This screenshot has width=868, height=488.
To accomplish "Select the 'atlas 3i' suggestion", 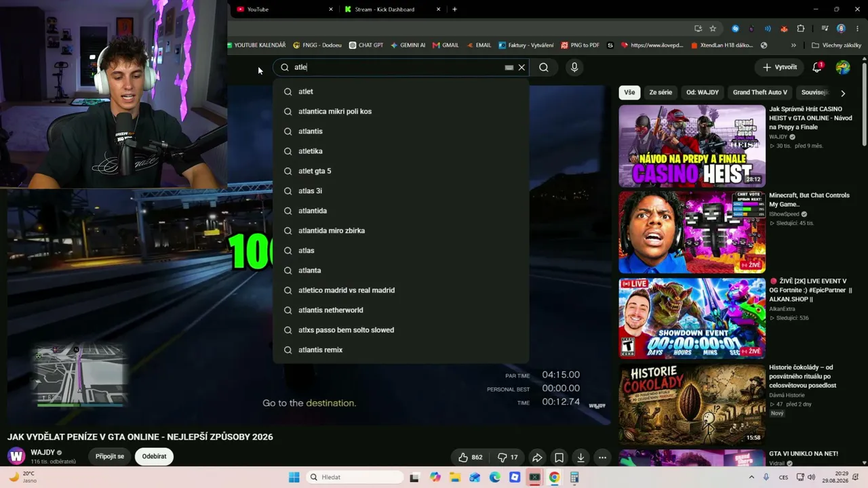I will [x=401, y=191].
